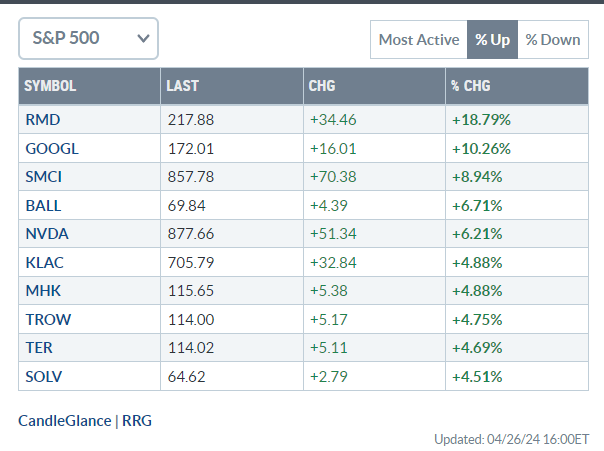Open the CandleGlance link
The width and height of the screenshot is (604, 451).
coord(65,421)
